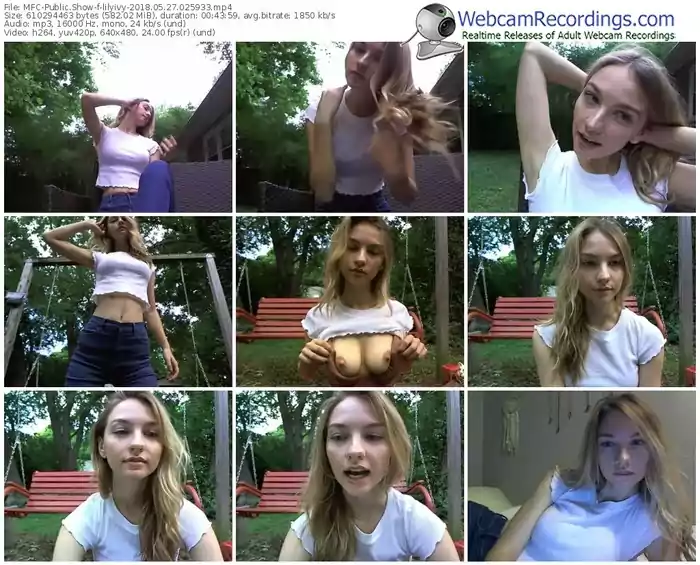
Task: Open indoor thumbnail with dreamcatcher on wall
Action: click(582, 476)
